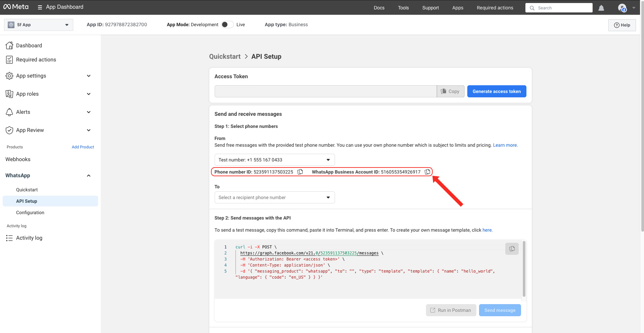Open Activity log page

[29, 238]
